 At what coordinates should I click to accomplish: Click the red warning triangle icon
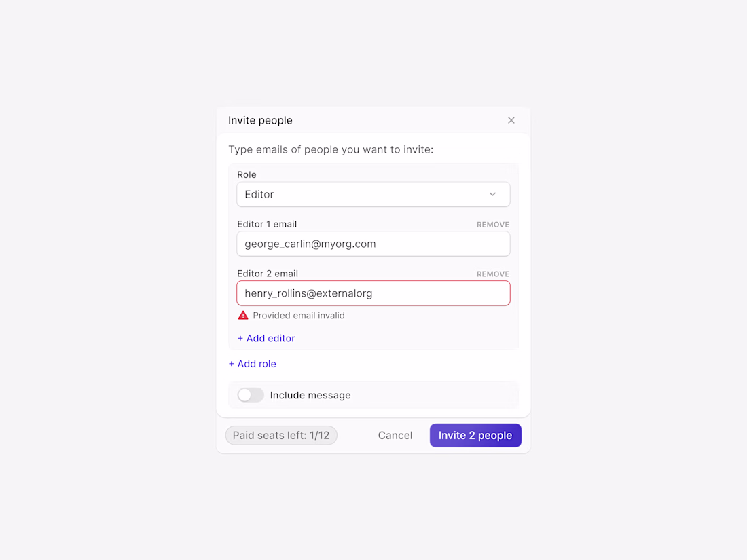[243, 315]
